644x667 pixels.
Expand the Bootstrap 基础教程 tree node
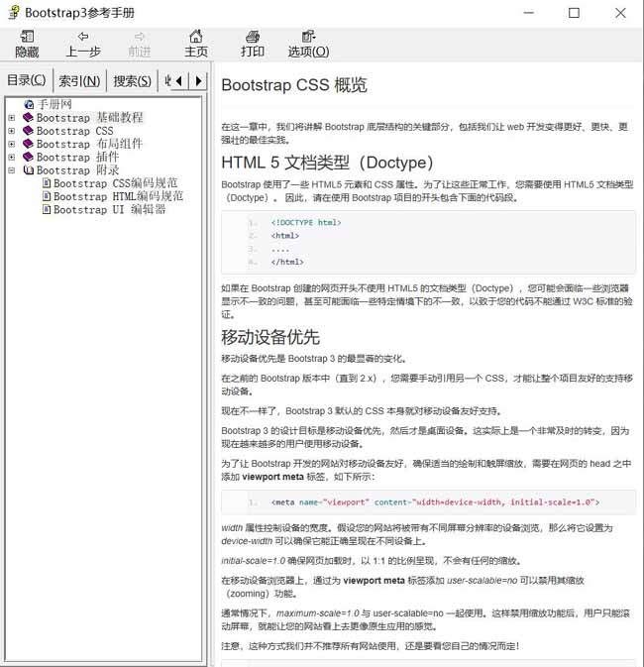point(12,118)
